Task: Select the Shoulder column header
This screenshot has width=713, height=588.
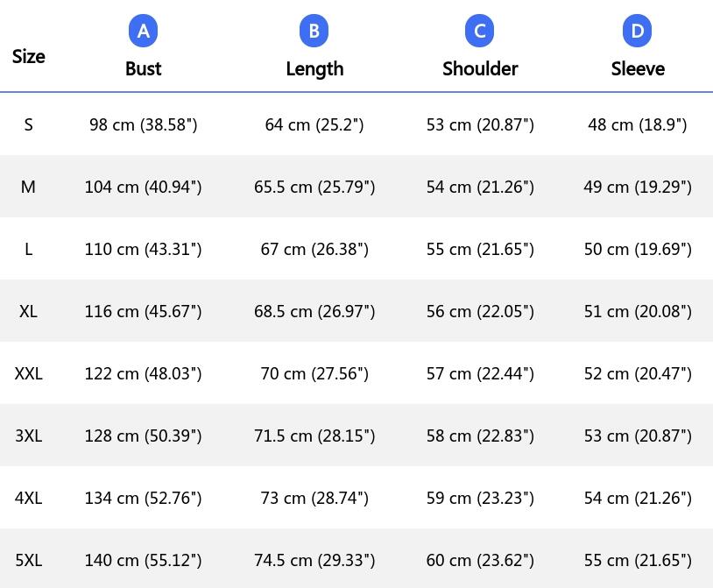Action: point(480,68)
